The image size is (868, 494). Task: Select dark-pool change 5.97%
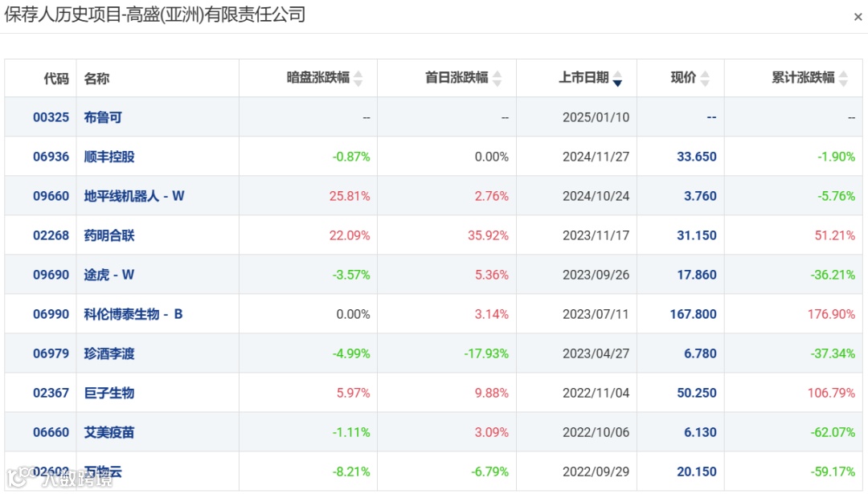pyautogui.click(x=353, y=393)
